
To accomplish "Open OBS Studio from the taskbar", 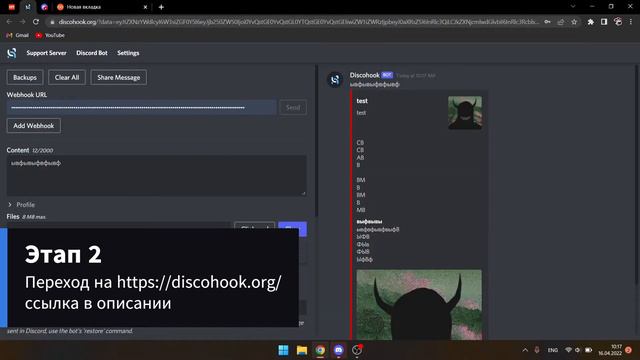I will click(x=357, y=350).
